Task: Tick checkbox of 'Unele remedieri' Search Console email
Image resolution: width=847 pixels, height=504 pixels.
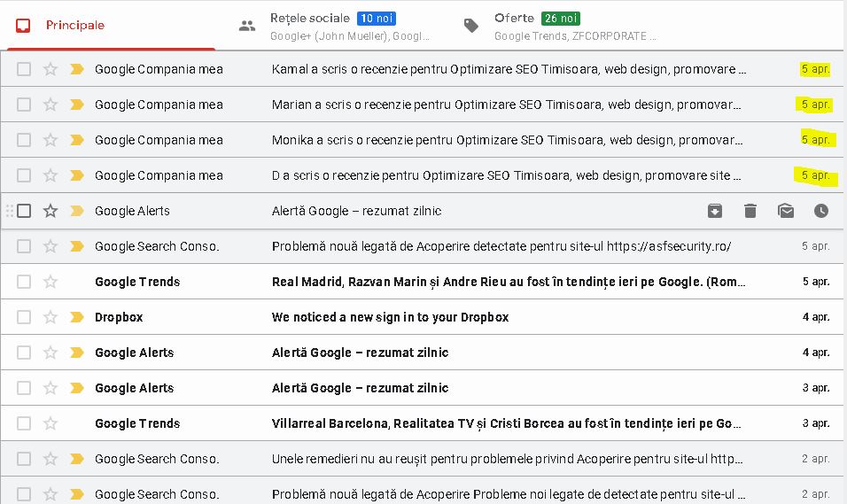Action: click(24, 459)
